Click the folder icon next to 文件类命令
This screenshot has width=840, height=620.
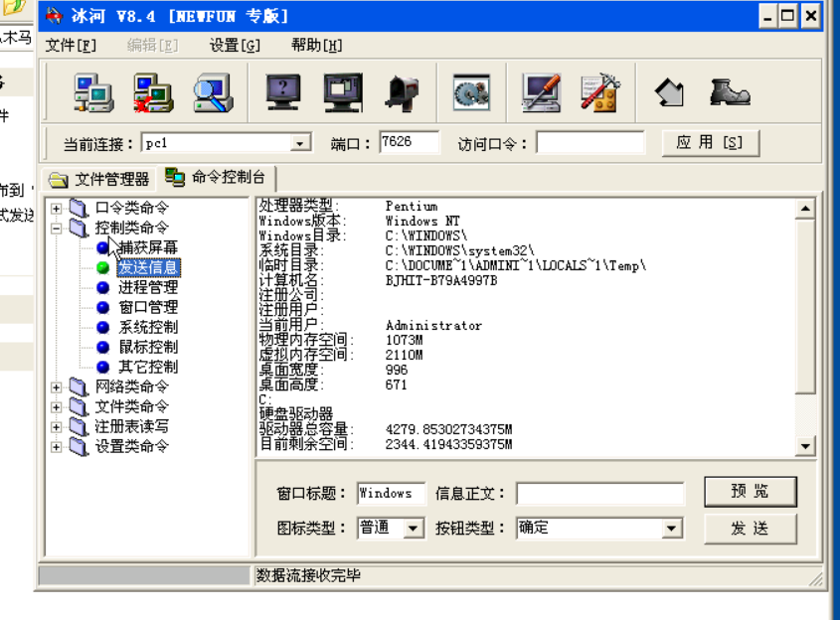79,407
